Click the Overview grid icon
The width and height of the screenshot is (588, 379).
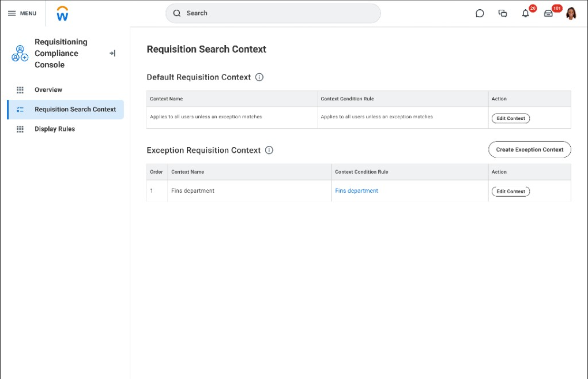[x=20, y=89]
